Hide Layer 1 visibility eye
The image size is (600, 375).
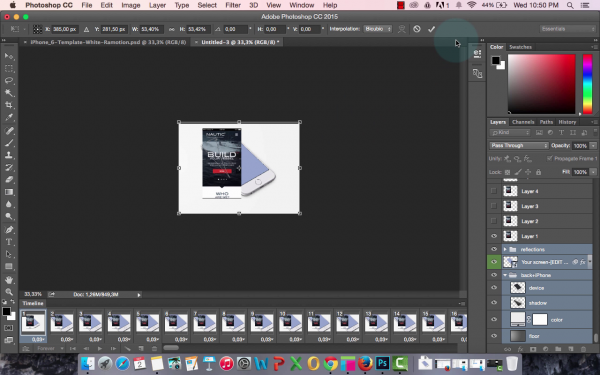point(494,236)
